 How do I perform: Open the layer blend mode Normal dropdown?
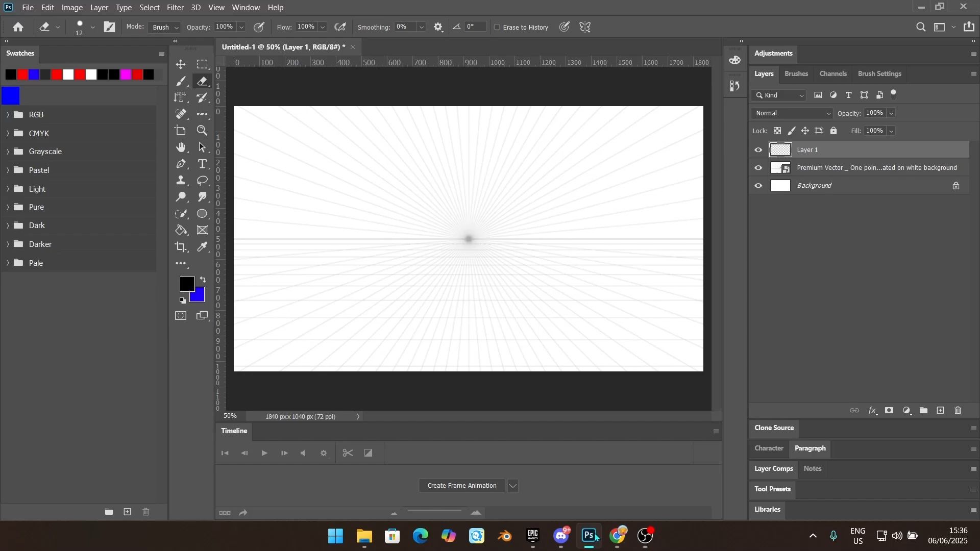[792, 113]
